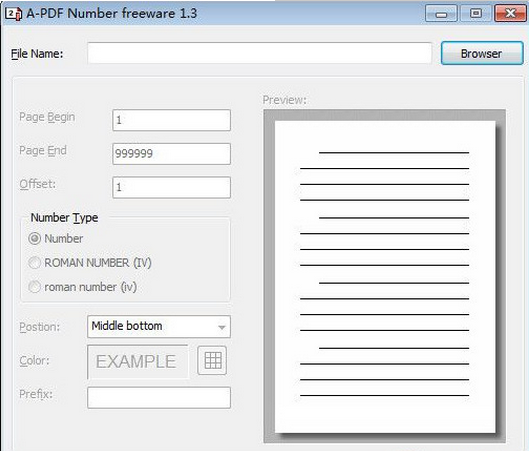This screenshot has width=530, height=451.
Task: Click the page preview thumbnail
Action: tap(385, 277)
